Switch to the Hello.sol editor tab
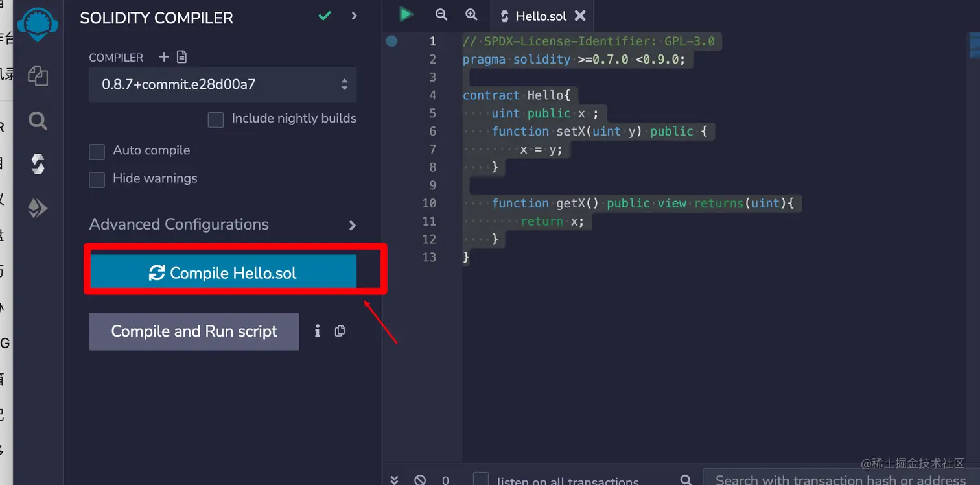 (x=543, y=16)
